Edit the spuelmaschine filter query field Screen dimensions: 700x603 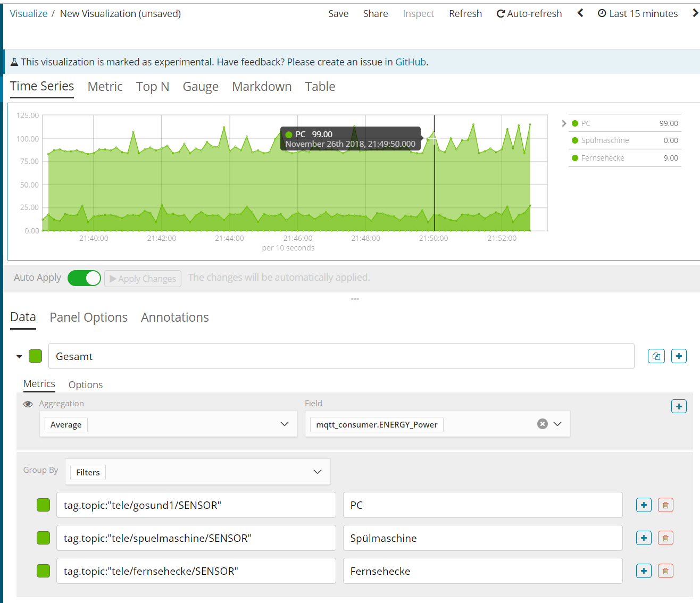coord(196,538)
